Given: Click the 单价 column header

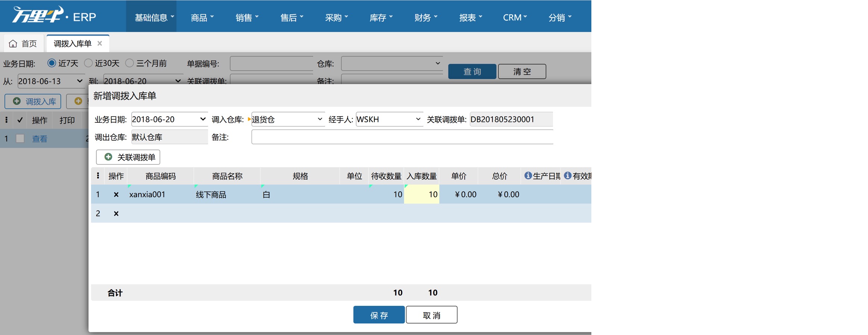Looking at the screenshot, I should 458,176.
